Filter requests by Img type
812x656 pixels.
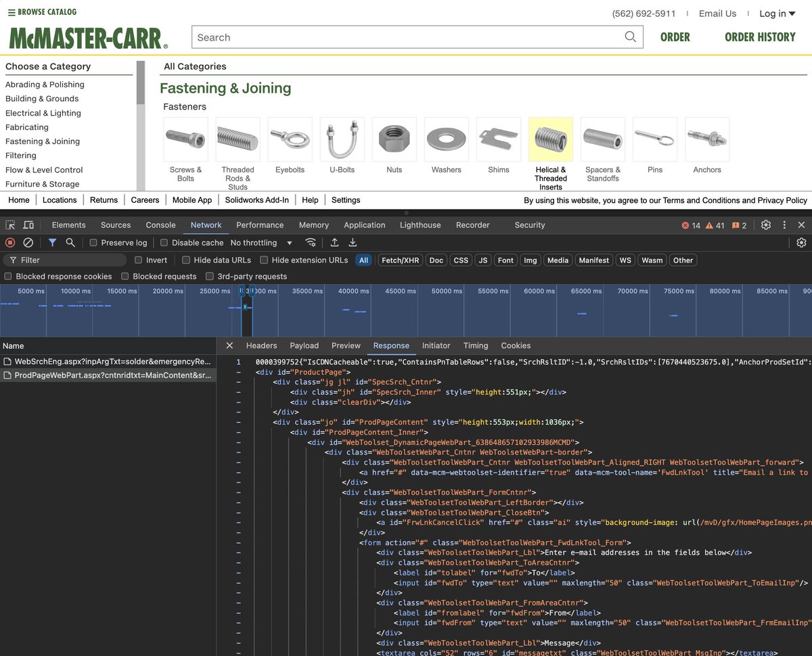tap(531, 260)
